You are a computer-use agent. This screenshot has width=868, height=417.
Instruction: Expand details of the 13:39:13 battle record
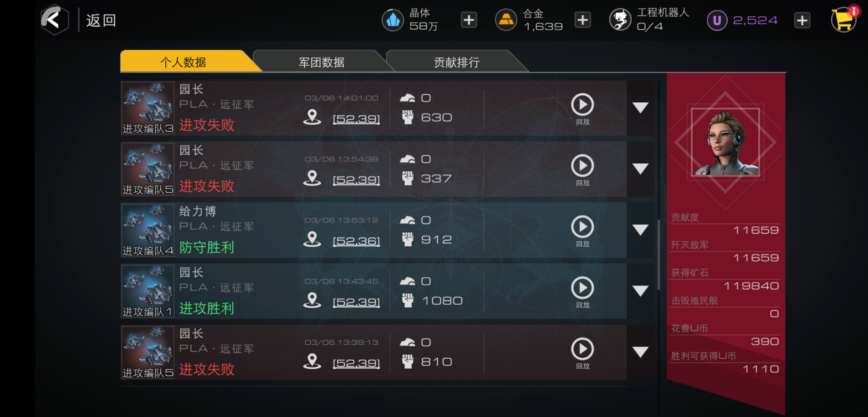[x=640, y=352]
